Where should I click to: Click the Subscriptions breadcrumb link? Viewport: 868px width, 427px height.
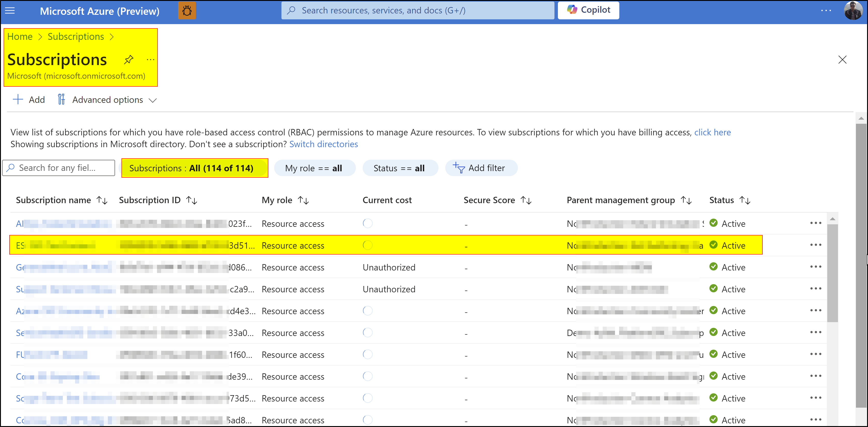click(x=76, y=36)
